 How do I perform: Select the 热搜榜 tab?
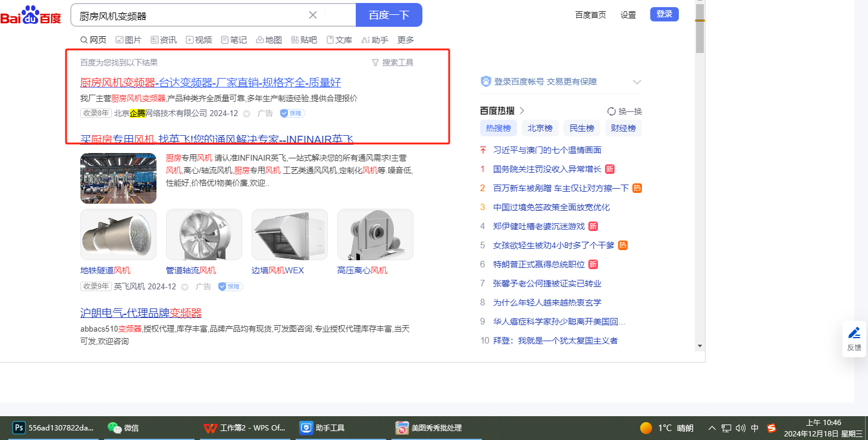(x=498, y=128)
